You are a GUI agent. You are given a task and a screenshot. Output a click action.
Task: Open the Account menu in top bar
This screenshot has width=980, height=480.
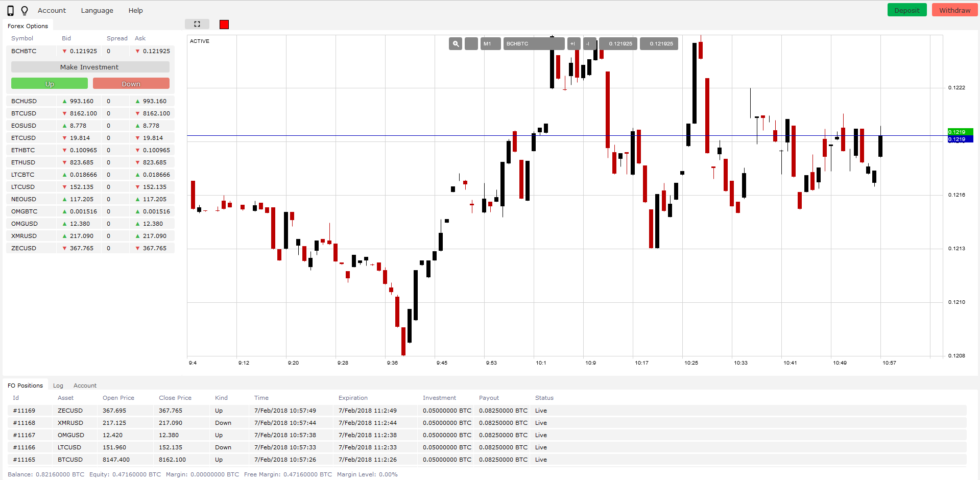click(x=52, y=11)
